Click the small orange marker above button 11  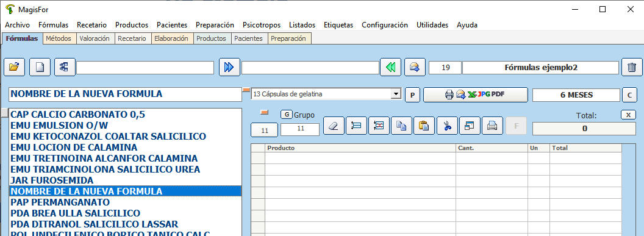pyautogui.click(x=265, y=112)
